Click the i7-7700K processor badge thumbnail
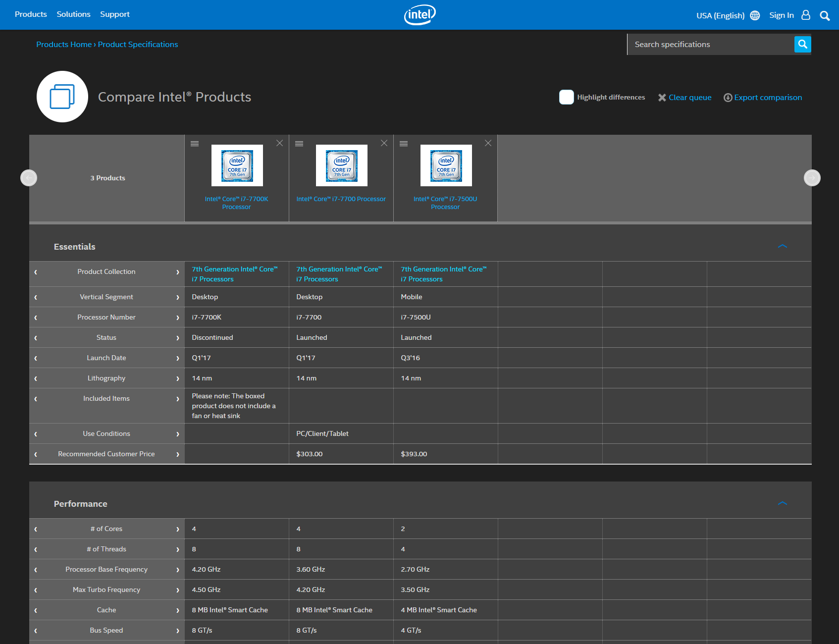The image size is (839, 644). pyautogui.click(x=237, y=165)
